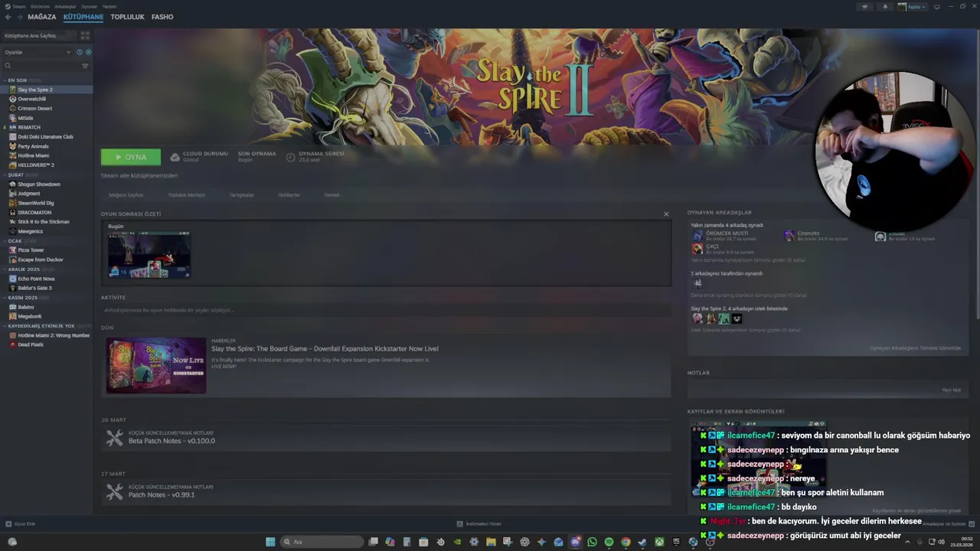980x551 pixels.
Task: Open Windows Start menu
Action: (270, 542)
